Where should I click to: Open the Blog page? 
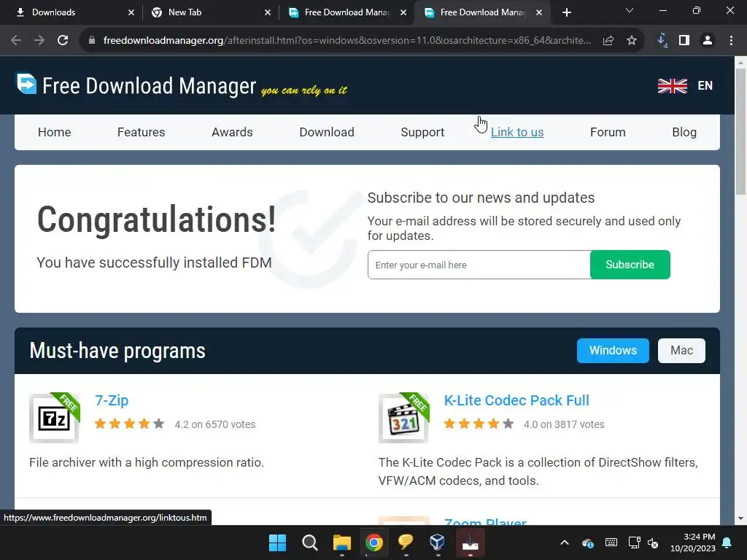[x=684, y=132]
